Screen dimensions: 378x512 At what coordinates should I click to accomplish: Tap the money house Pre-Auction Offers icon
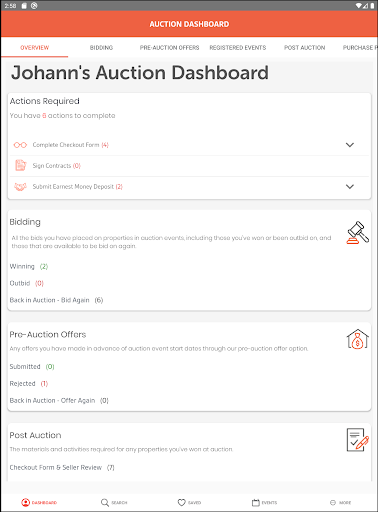[357, 339]
